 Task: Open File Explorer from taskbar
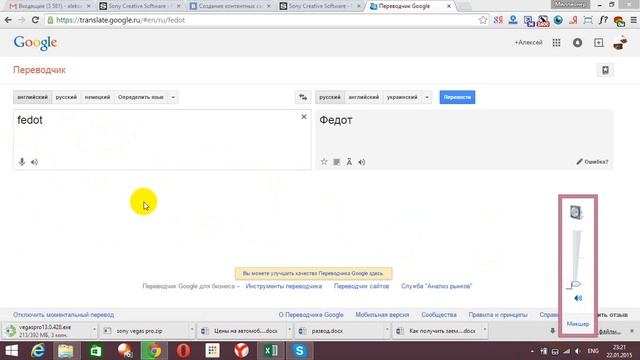tap(65, 351)
